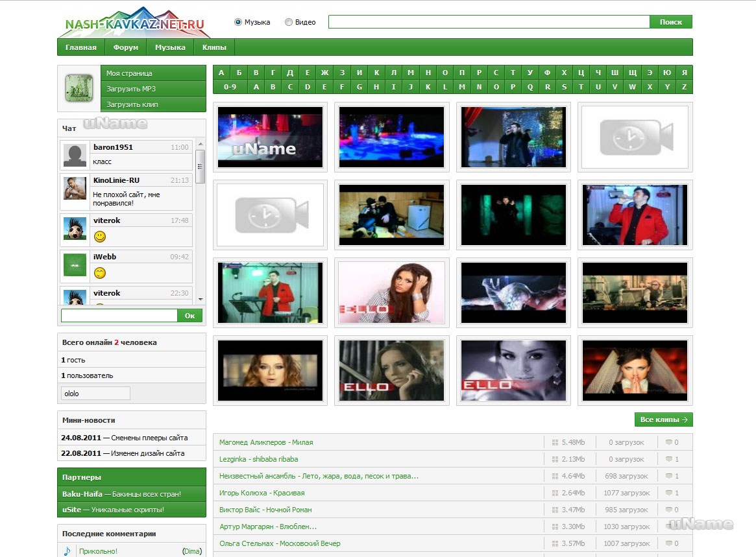This screenshot has height=557, width=756.
Task: Open track Lezginka - shibaba ribaba
Action: pyautogui.click(x=258, y=459)
